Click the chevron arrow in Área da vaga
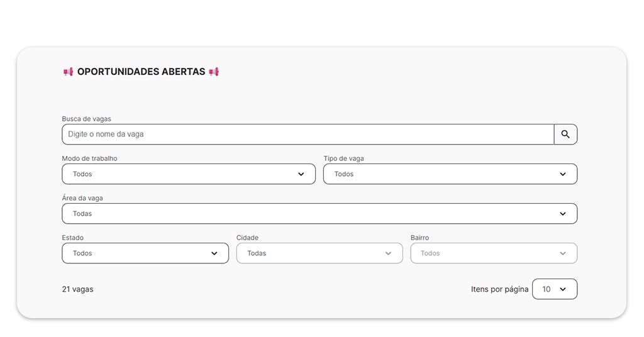This screenshot has width=644, height=337. (x=563, y=214)
